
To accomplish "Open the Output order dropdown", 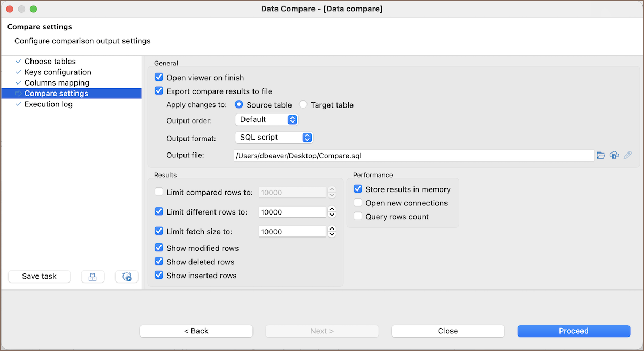I will coord(266,119).
